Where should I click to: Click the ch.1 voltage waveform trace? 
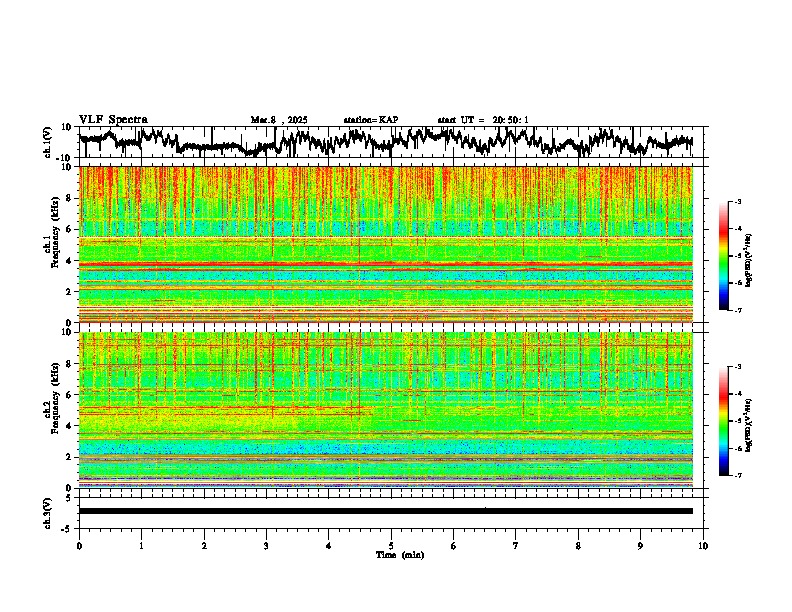[386, 141]
